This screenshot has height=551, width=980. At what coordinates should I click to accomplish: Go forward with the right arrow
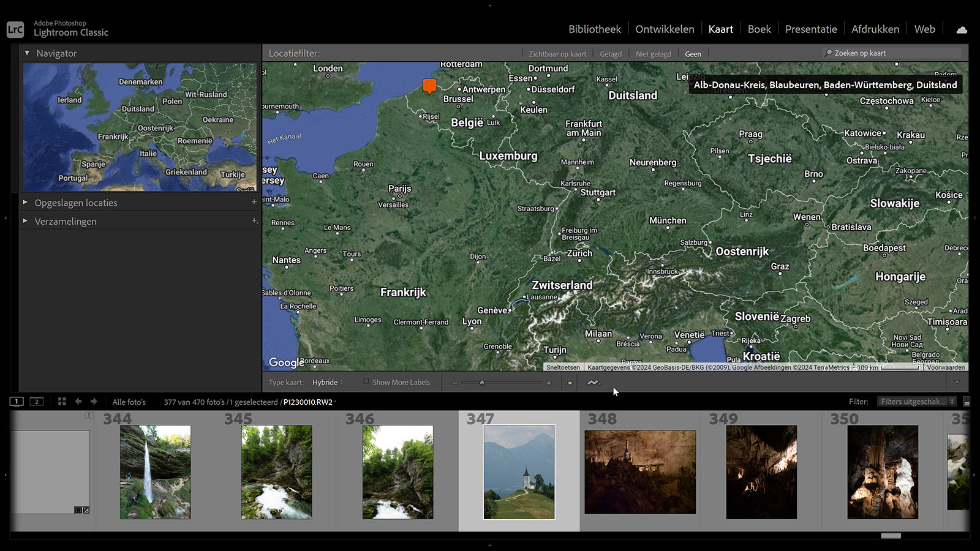(x=94, y=402)
